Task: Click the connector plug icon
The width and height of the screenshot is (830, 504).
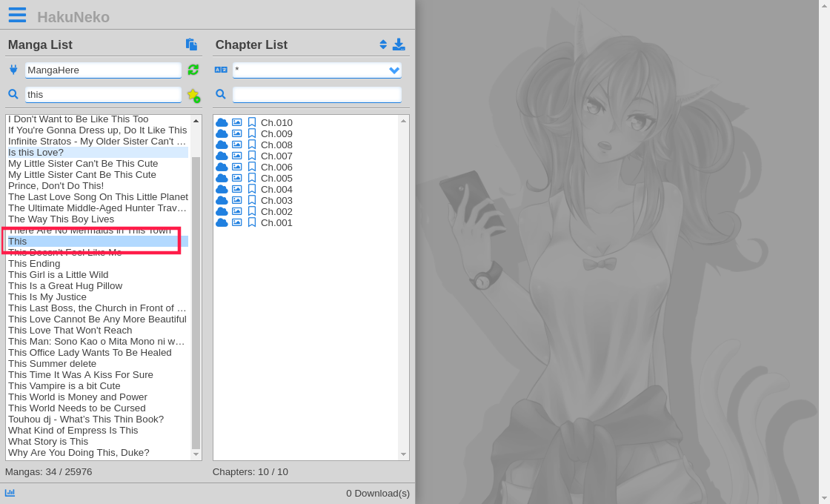Action: coord(13,69)
